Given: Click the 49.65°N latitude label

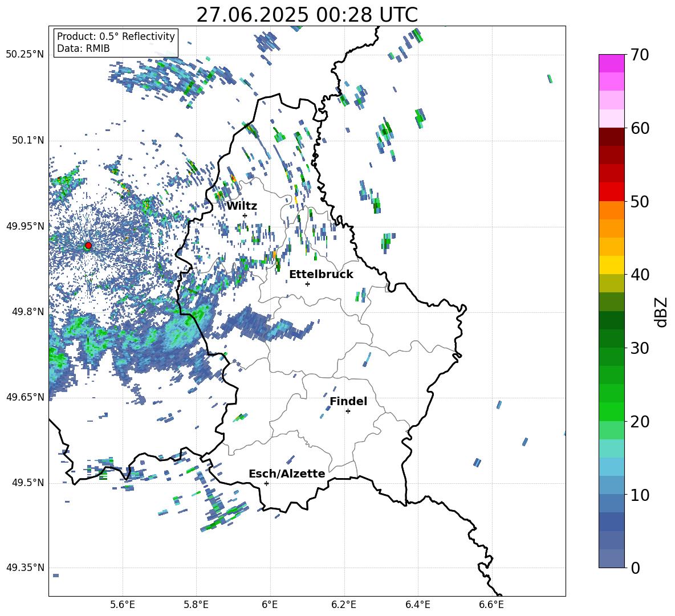Looking at the screenshot, I should 25,397.
